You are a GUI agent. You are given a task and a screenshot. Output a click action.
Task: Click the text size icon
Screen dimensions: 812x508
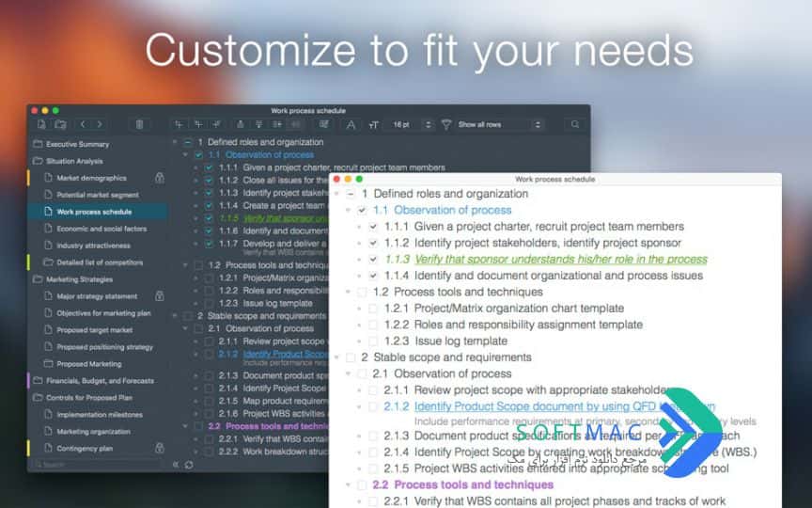coord(373,125)
